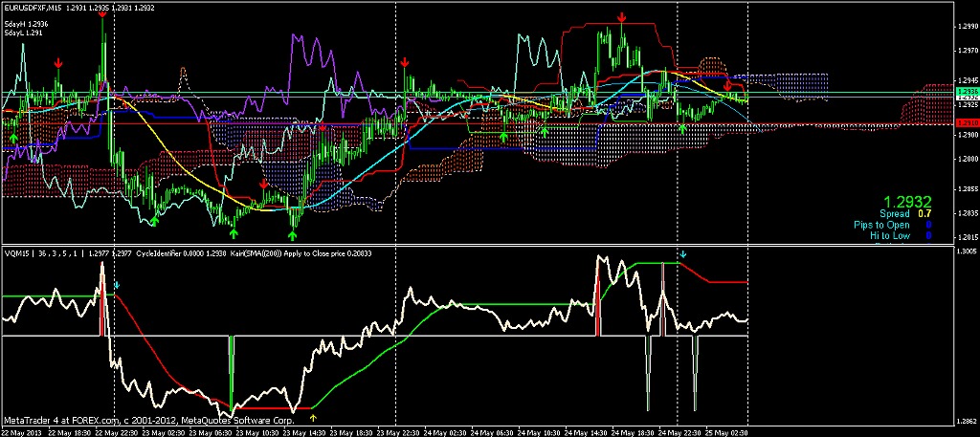Image resolution: width=980 pixels, height=437 pixels.
Task: Click the cyan down arrow atop the 24 May 22:30 indicator line
Action: (x=683, y=254)
